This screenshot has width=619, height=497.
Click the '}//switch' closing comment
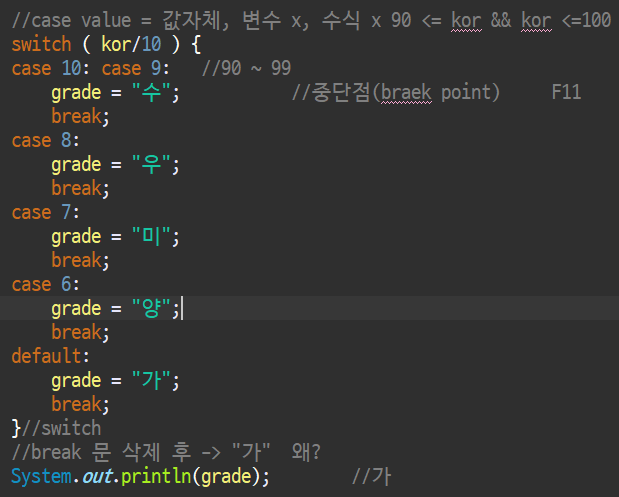(x=56, y=428)
